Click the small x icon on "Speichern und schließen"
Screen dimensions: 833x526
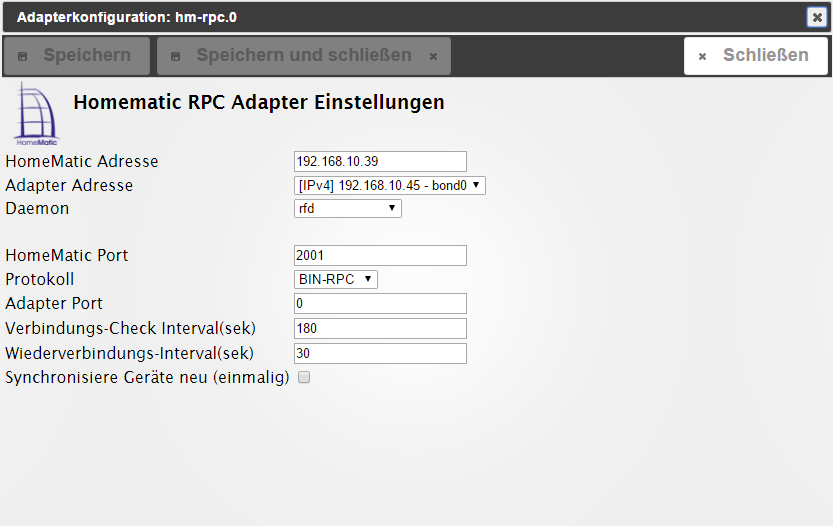(x=433, y=57)
